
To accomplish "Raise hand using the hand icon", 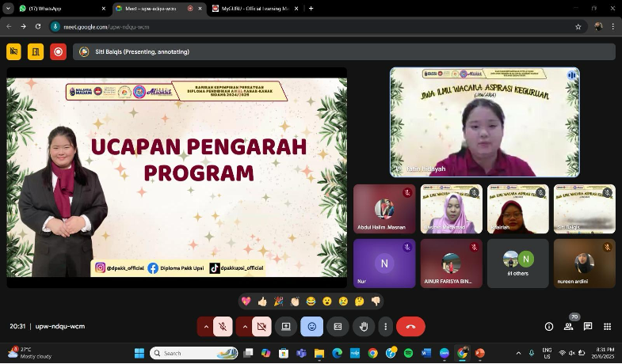I will tap(364, 326).
